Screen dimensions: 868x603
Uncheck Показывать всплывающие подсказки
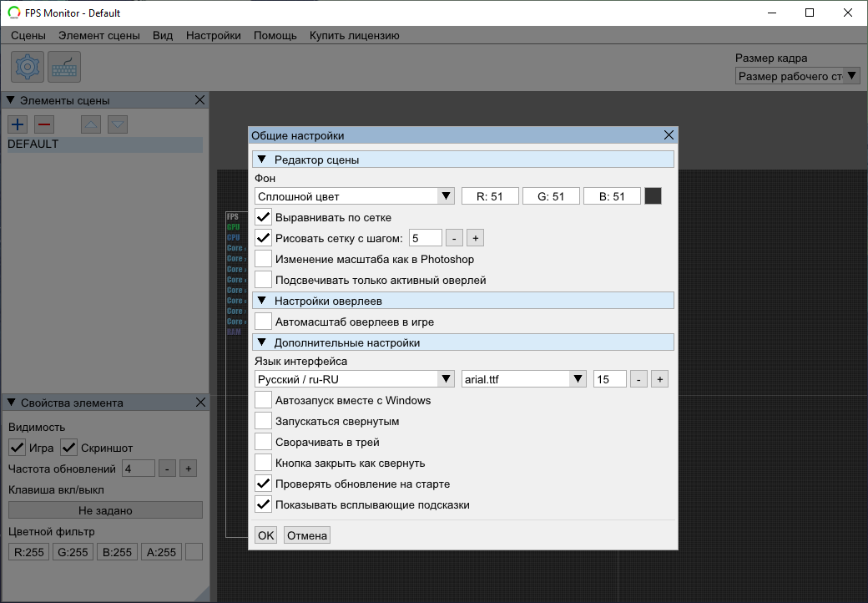pyautogui.click(x=264, y=505)
